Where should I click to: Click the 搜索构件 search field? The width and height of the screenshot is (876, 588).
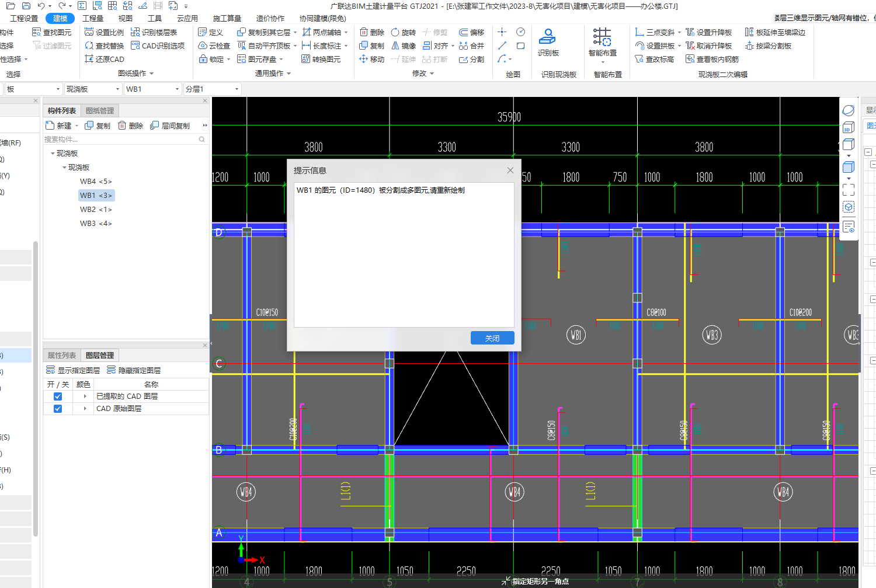[x=125, y=140]
